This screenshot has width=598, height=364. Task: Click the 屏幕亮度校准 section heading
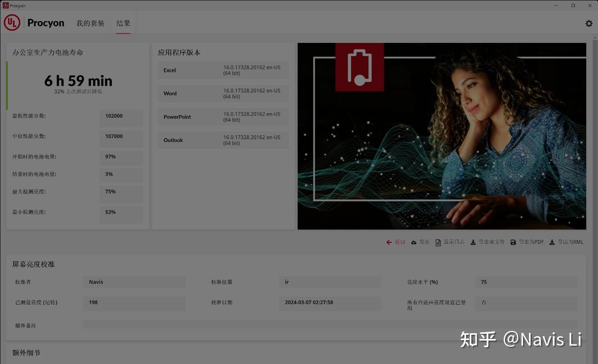coord(33,264)
